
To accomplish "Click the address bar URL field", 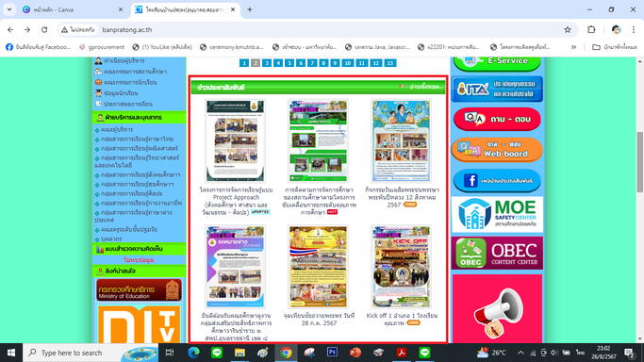I will 328,29.
